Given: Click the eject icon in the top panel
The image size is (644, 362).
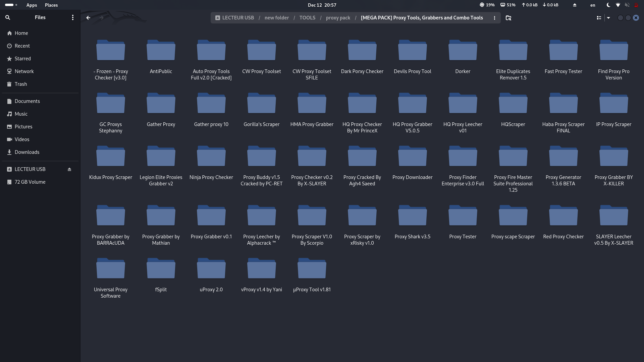Looking at the screenshot, I should click(575, 5).
